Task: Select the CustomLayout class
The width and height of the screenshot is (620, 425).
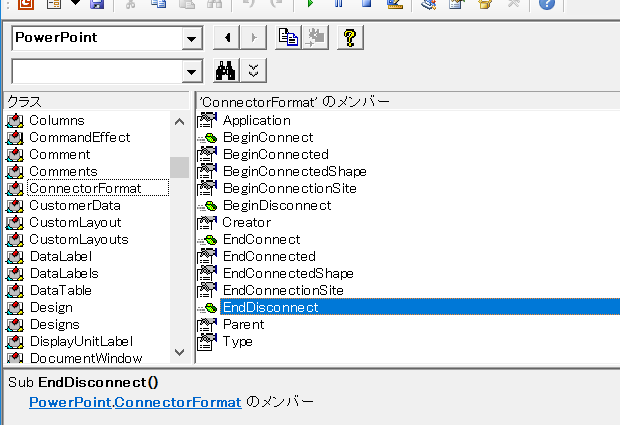Action: point(75,223)
